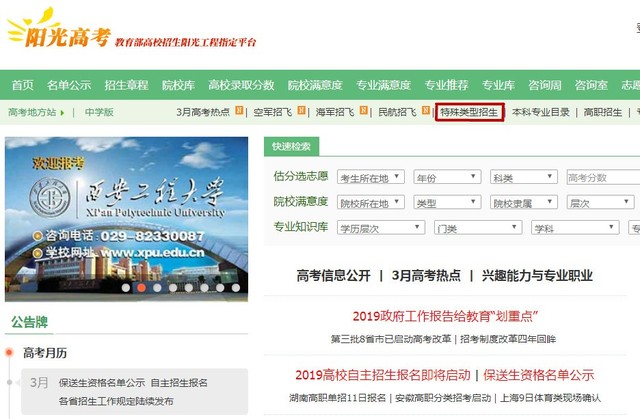640x419 pixels.
Task: Expand the 年份 dropdown
Action: [447, 177]
